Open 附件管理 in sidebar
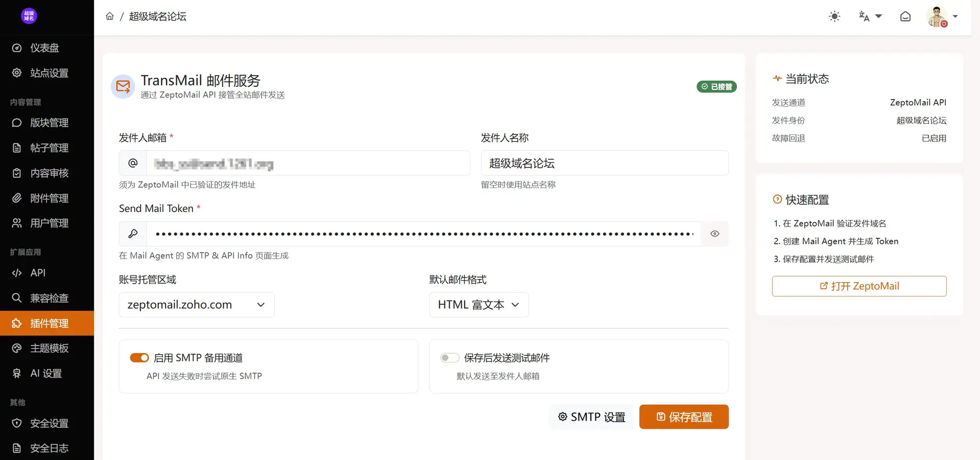The height and width of the screenshot is (460, 980). coord(47,198)
